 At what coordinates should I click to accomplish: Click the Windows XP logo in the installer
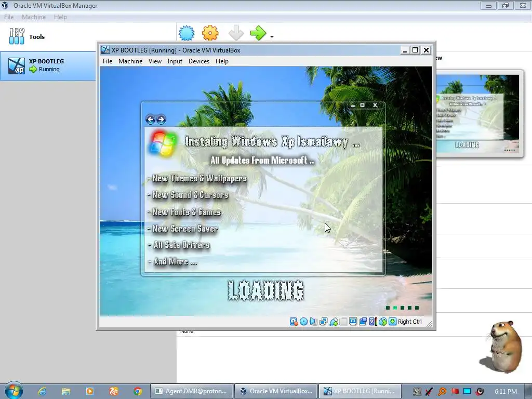click(163, 143)
